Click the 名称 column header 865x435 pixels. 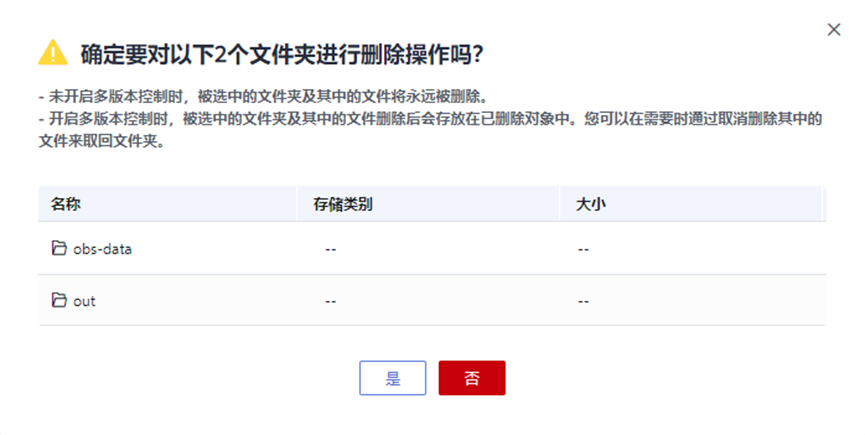(x=65, y=204)
